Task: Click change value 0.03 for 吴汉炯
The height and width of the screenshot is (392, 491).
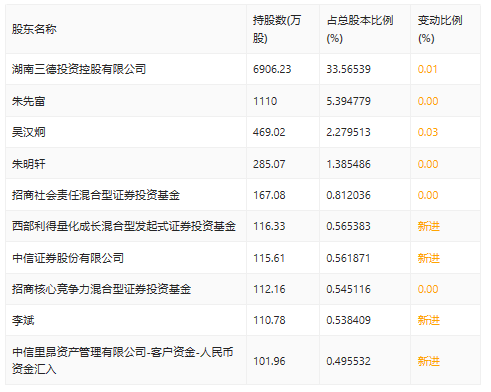Action: (x=428, y=132)
